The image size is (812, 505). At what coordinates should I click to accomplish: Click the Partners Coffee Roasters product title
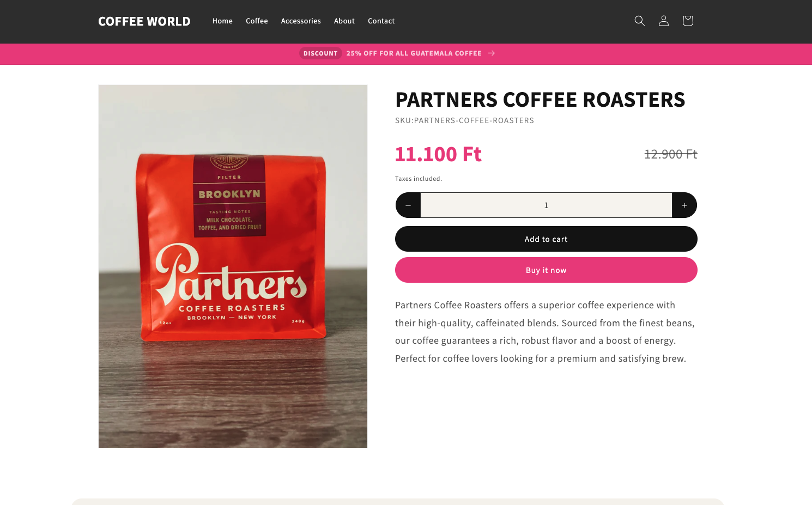pos(540,100)
